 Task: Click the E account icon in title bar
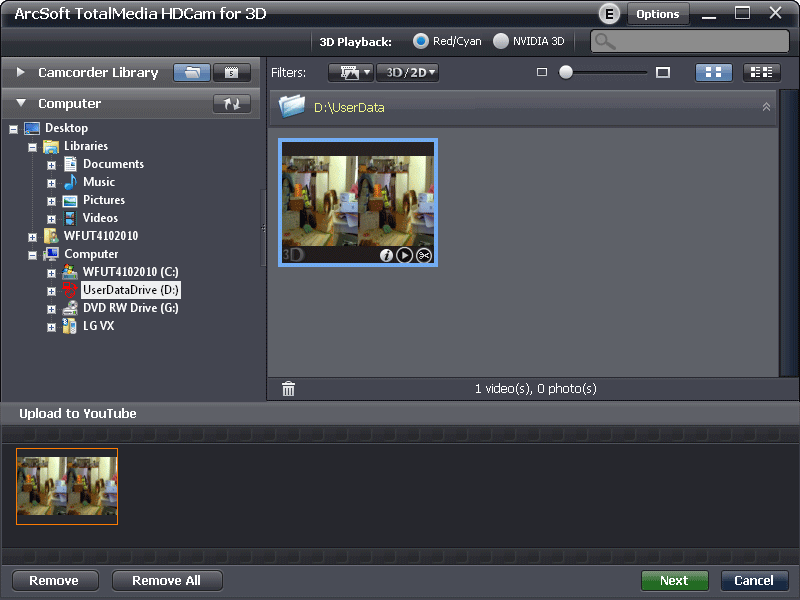(609, 14)
